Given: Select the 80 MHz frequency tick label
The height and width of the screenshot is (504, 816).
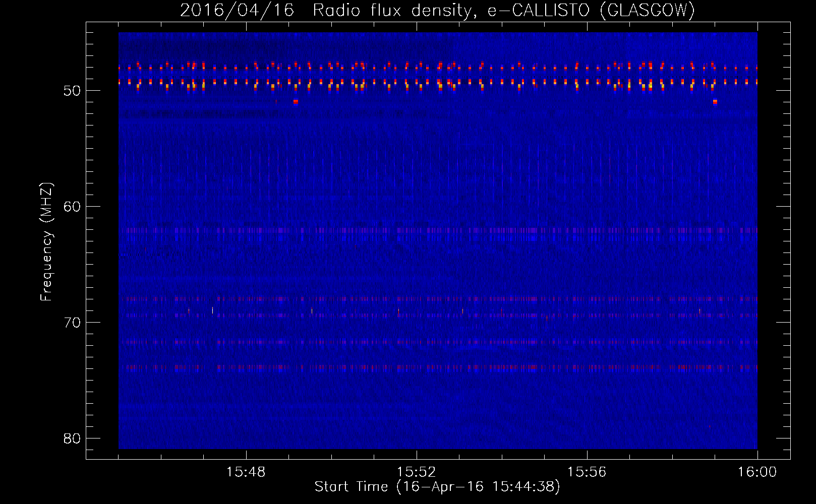Looking at the screenshot, I should click(72, 438).
